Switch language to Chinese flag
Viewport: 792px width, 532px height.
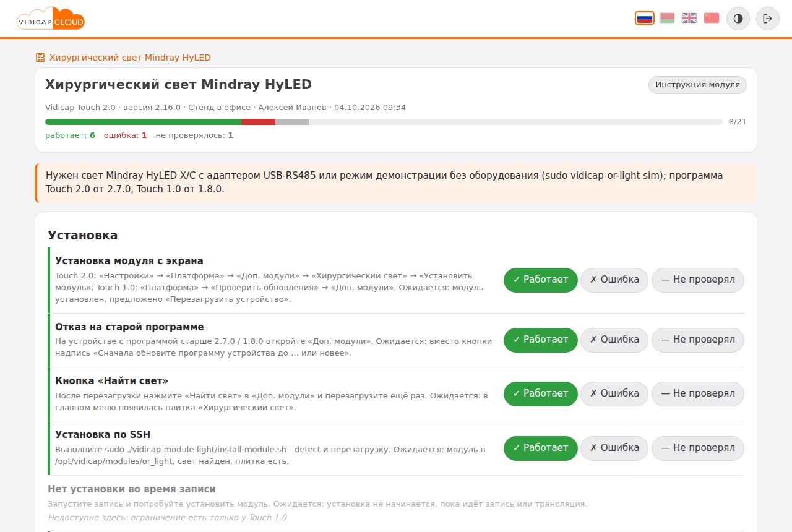point(712,18)
